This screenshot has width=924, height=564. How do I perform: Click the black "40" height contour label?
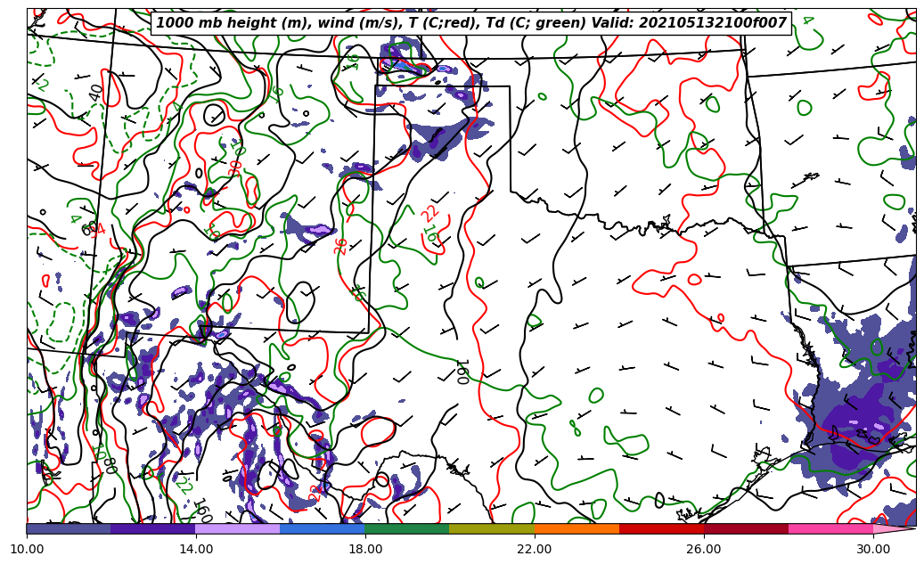click(x=95, y=93)
